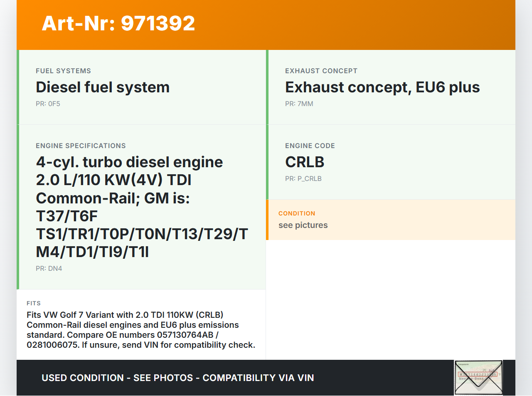Click the ENGINE SPECIFICATIONS section label
Viewport: 532px width, 396px height.
(x=81, y=146)
